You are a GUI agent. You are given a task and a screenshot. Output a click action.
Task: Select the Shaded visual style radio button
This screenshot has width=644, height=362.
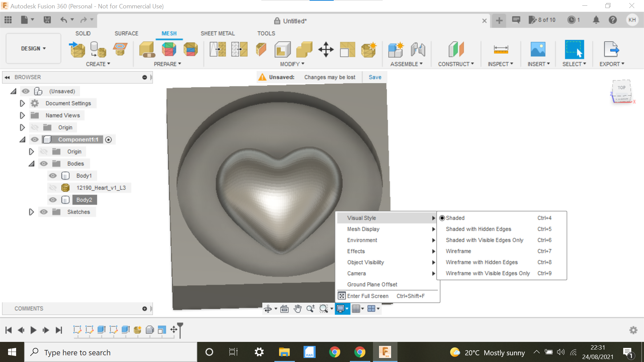click(442, 218)
